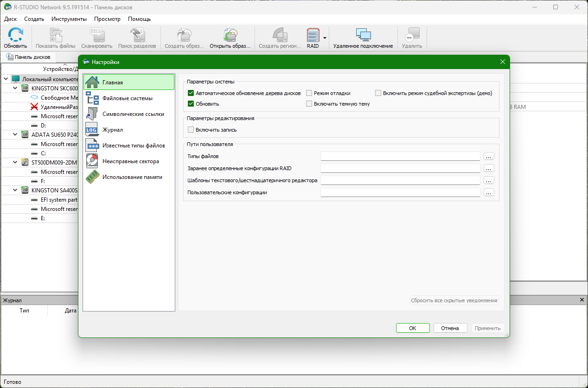Click the RAID toolbar icon
The width and height of the screenshot is (588, 388).
click(x=313, y=35)
